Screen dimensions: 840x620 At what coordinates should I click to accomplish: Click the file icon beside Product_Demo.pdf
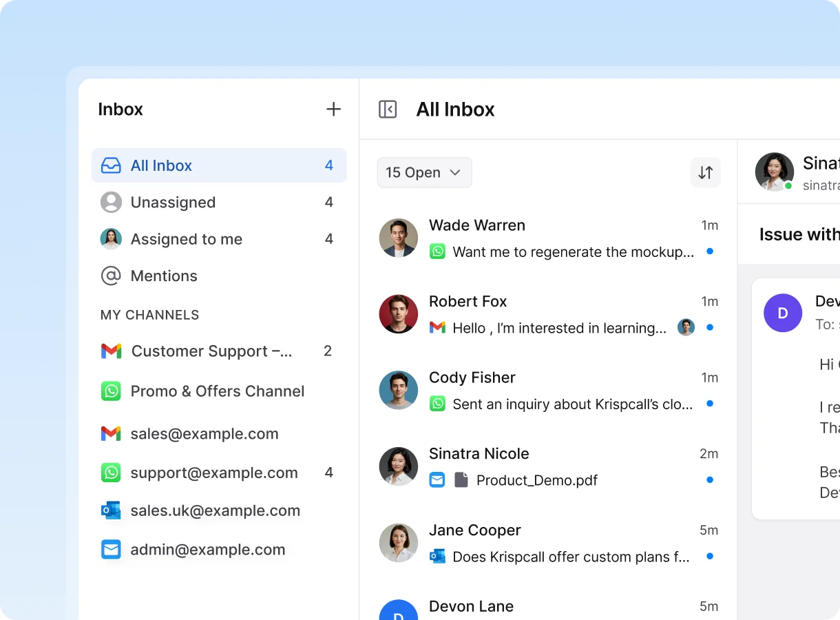point(461,479)
